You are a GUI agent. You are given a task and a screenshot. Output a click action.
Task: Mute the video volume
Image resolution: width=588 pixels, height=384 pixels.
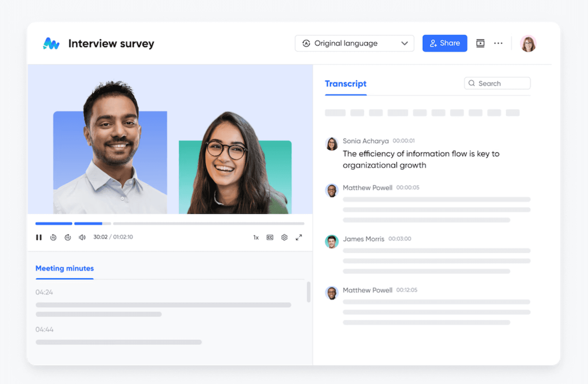[x=82, y=237]
